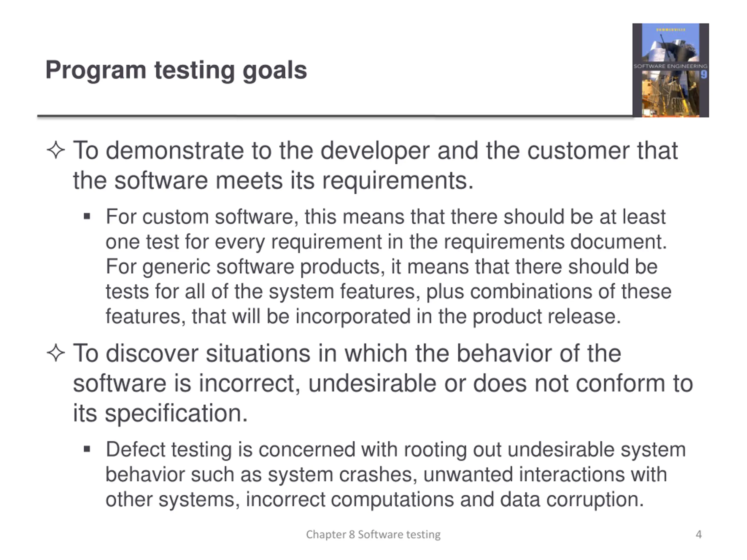Click the Software Engineering book cover image

tap(670, 70)
